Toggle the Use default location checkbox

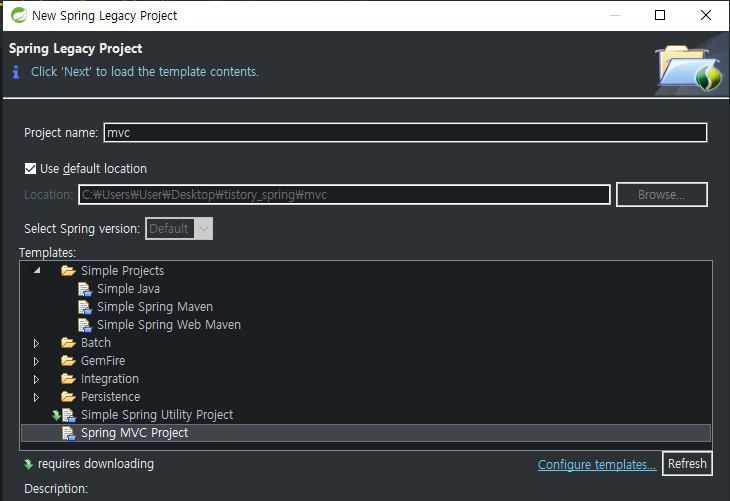coord(30,169)
